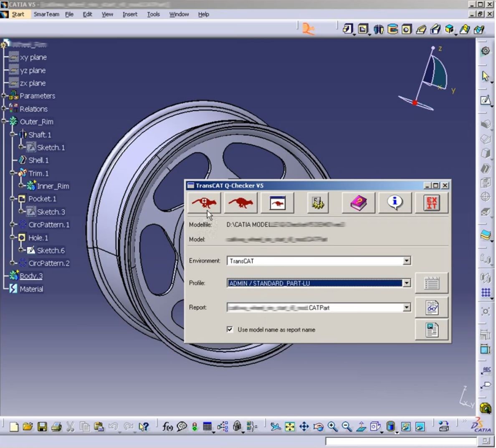
Task: Click the Pad tool icon
Action: pos(348,29)
